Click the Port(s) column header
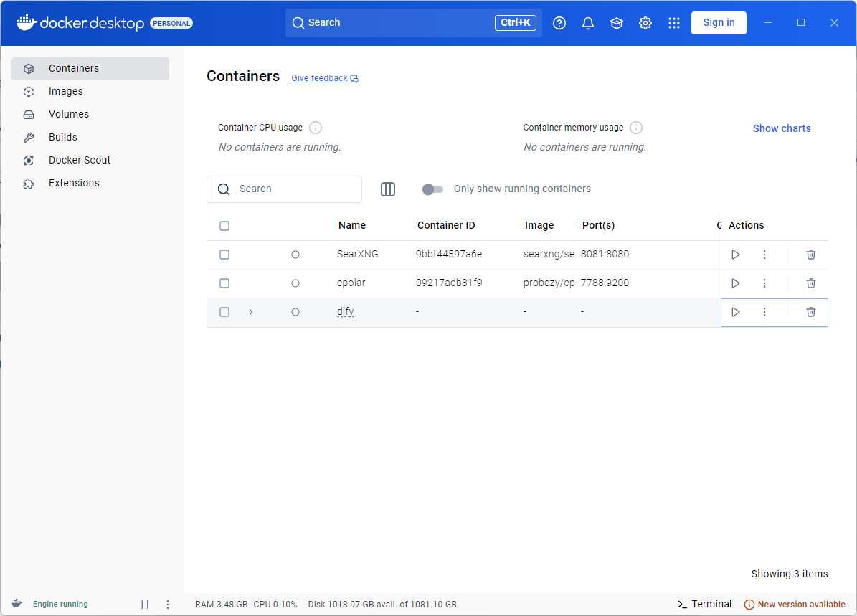 coord(599,226)
